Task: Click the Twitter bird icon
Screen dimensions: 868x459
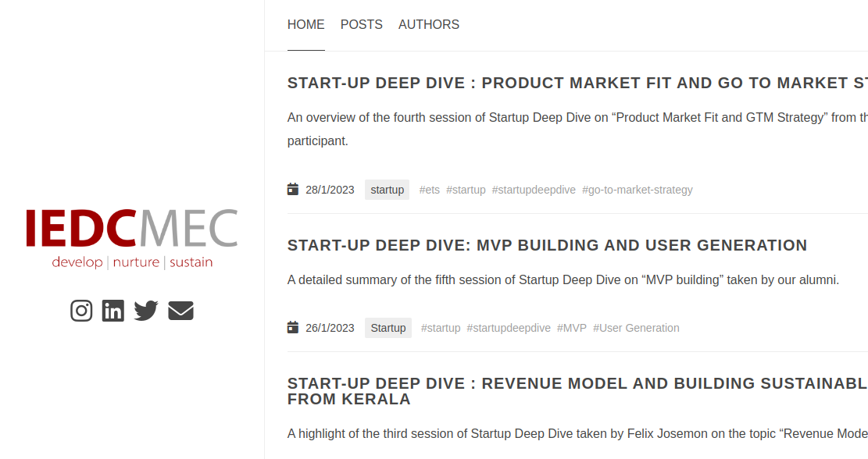Action: (x=145, y=310)
